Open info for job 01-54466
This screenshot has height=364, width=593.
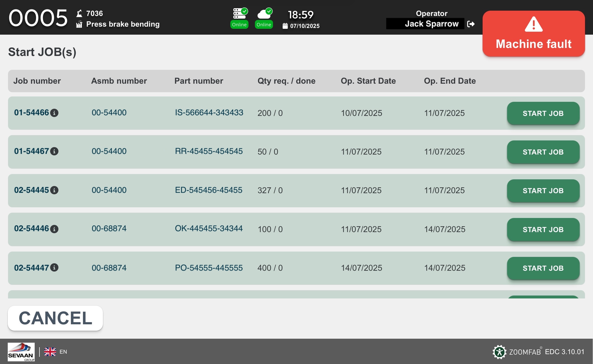coord(54,113)
